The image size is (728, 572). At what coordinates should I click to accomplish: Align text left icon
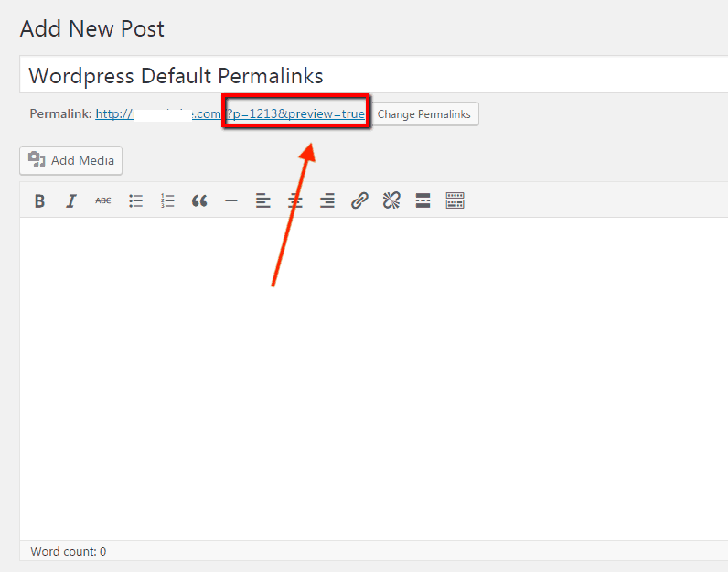(263, 200)
